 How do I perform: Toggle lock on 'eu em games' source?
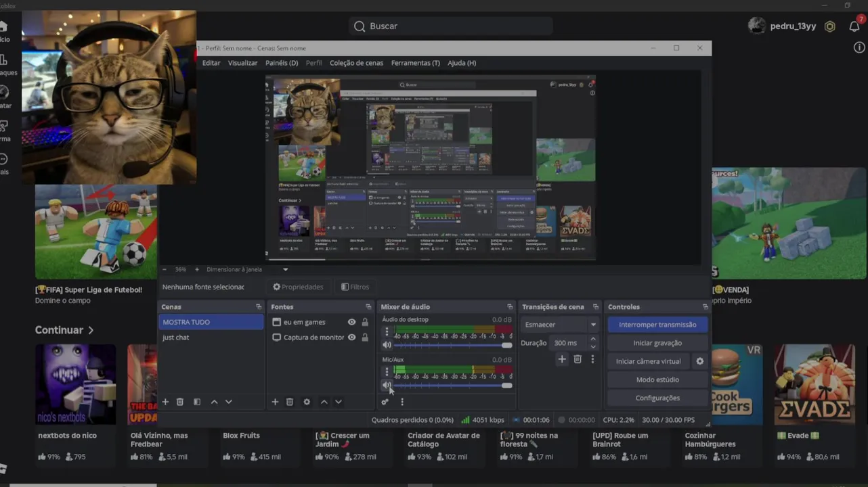(x=365, y=322)
